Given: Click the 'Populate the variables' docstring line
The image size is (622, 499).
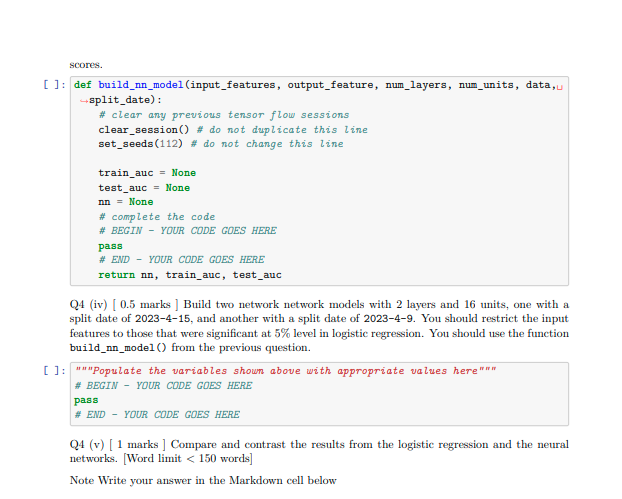Looking at the screenshot, I should [x=285, y=371].
